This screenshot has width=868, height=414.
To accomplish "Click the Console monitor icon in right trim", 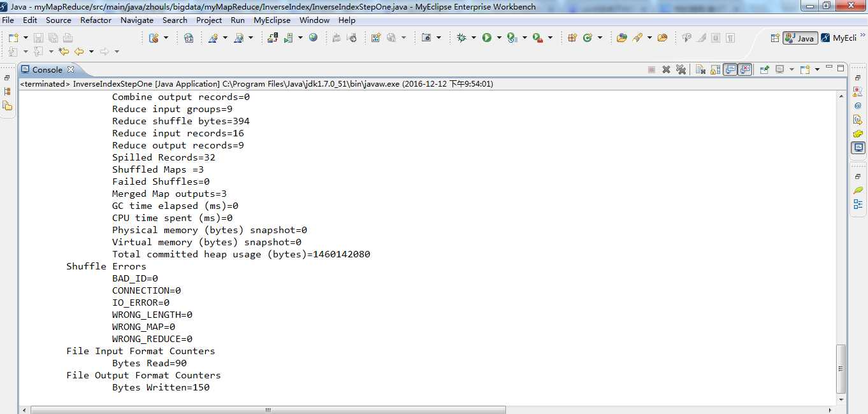I will [x=858, y=148].
